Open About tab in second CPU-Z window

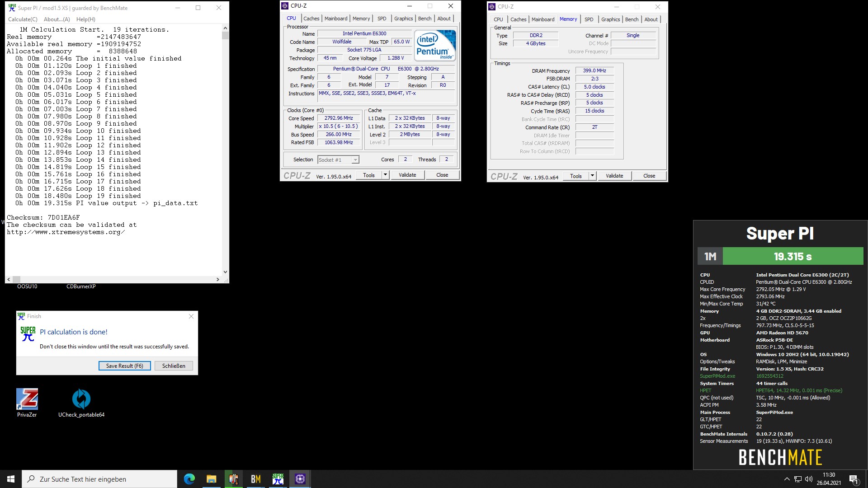tap(651, 19)
